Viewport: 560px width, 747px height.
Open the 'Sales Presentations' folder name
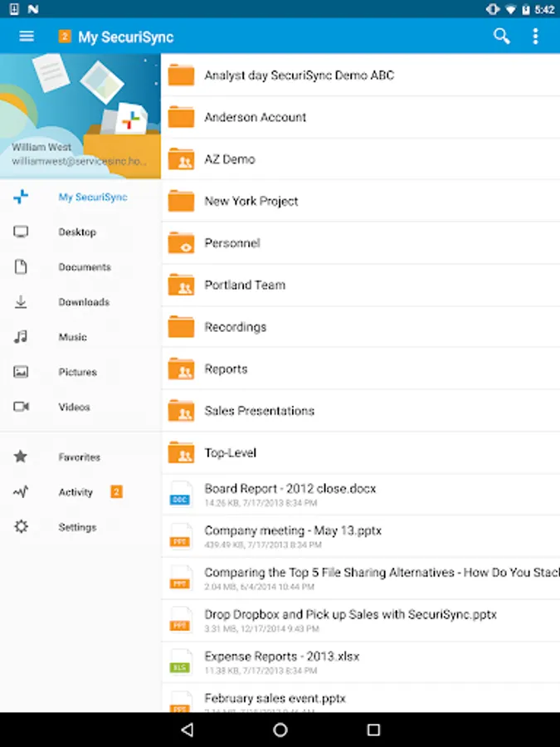(260, 411)
